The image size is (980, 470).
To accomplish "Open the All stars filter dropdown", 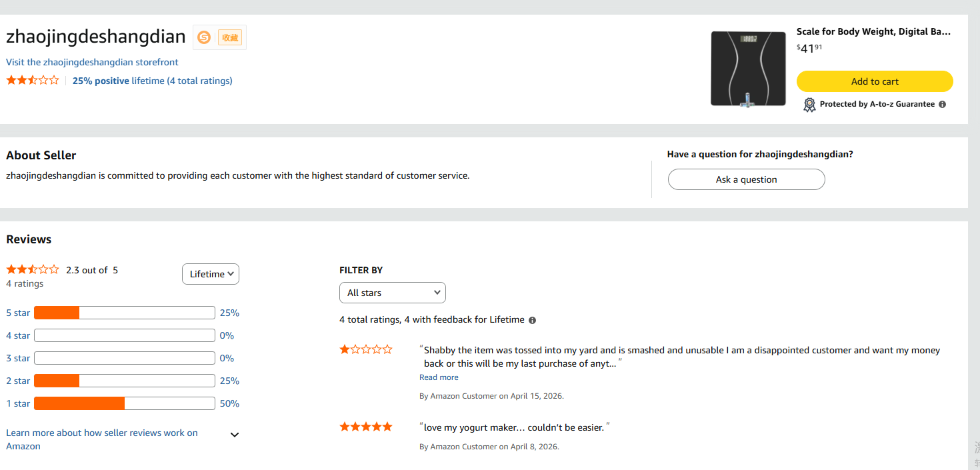I will (393, 293).
